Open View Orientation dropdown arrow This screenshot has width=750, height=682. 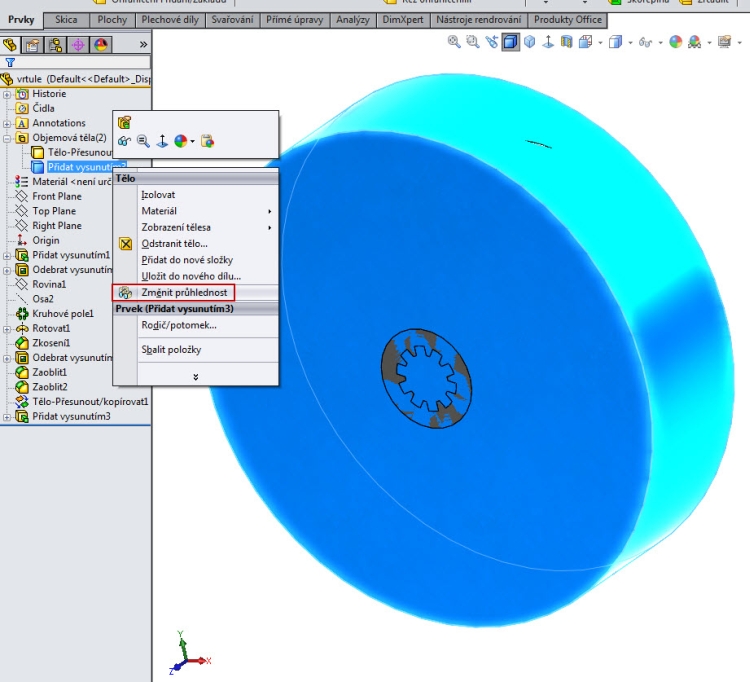600,43
